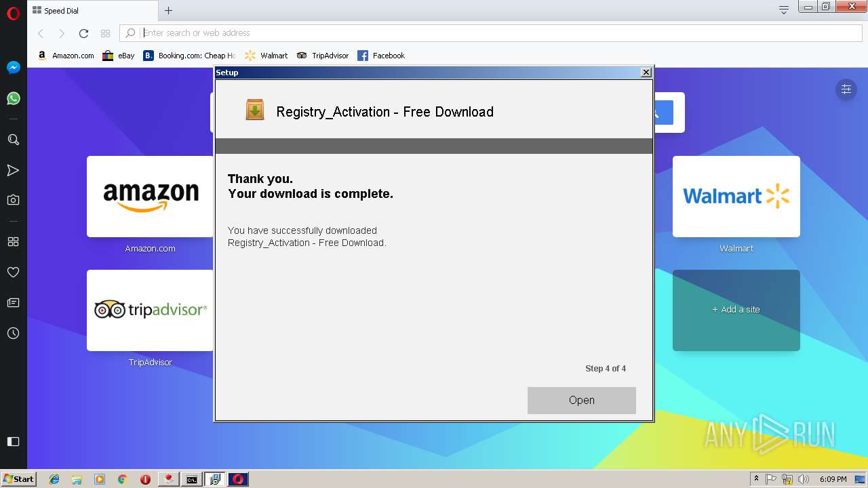This screenshot has height=488, width=868.
Task: Show hidden system tray icons
Action: click(756, 479)
